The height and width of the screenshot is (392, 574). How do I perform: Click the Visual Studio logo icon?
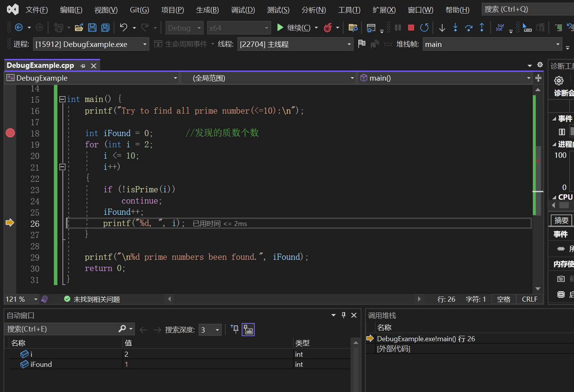click(x=13, y=9)
